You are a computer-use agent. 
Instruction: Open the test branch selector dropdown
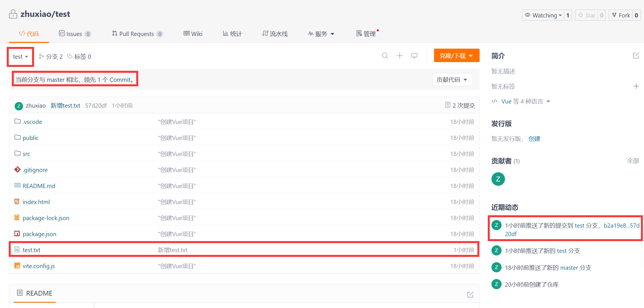click(x=20, y=57)
